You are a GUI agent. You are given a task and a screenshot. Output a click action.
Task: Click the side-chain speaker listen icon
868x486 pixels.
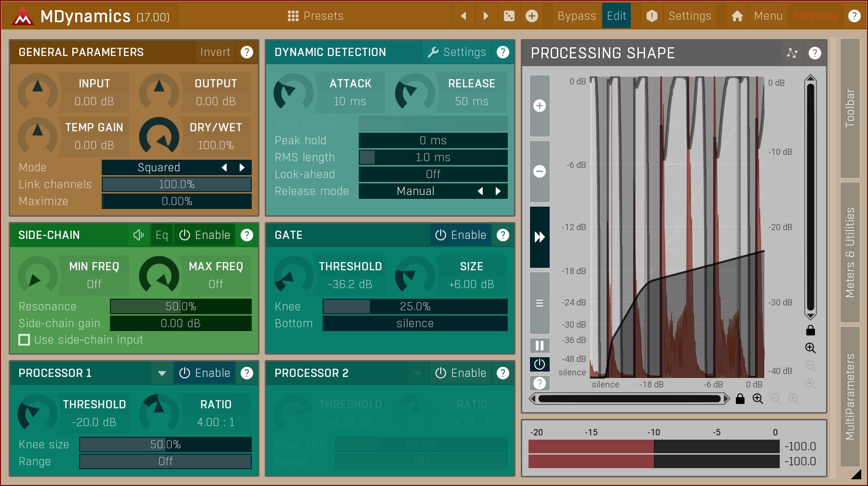click(x=138, y=235)
